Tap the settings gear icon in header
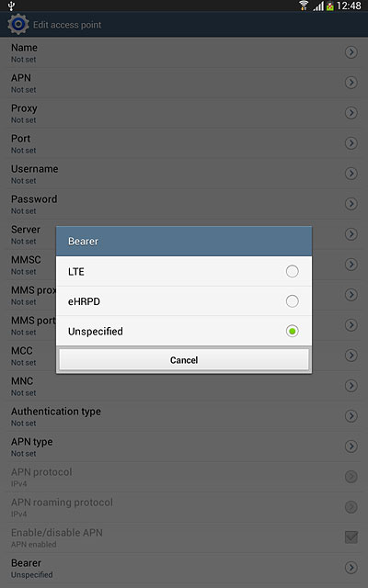The height and width of the screenshot is (588, 368). point(18,25)
